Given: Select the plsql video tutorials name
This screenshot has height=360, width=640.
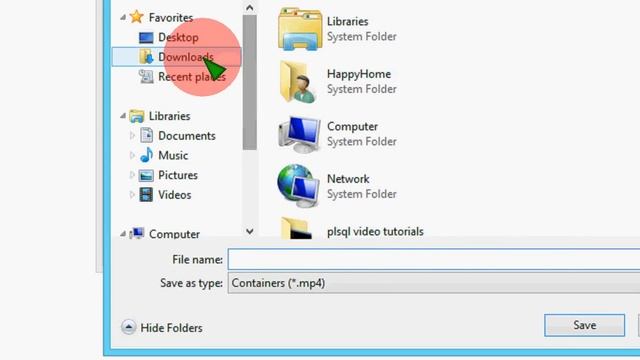Looking at the screenshot, I should point(375,231).
